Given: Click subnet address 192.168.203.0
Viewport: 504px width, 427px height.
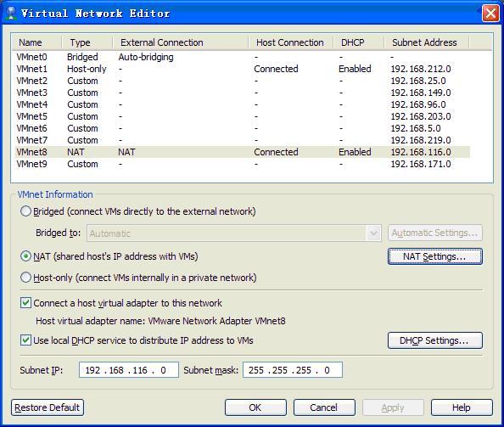Looking at the screenshot, I should tap(421, 116).
